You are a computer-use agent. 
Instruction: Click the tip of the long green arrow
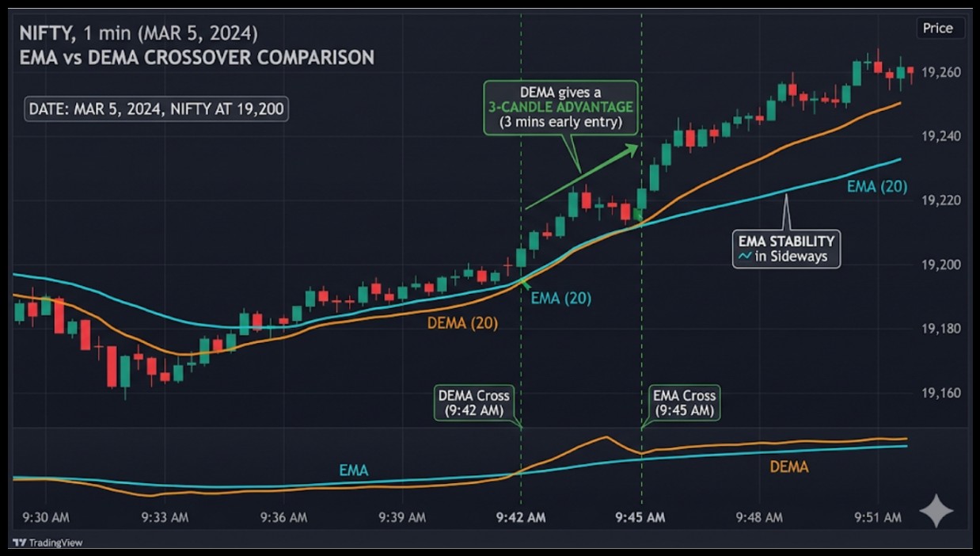pos(636,147)
